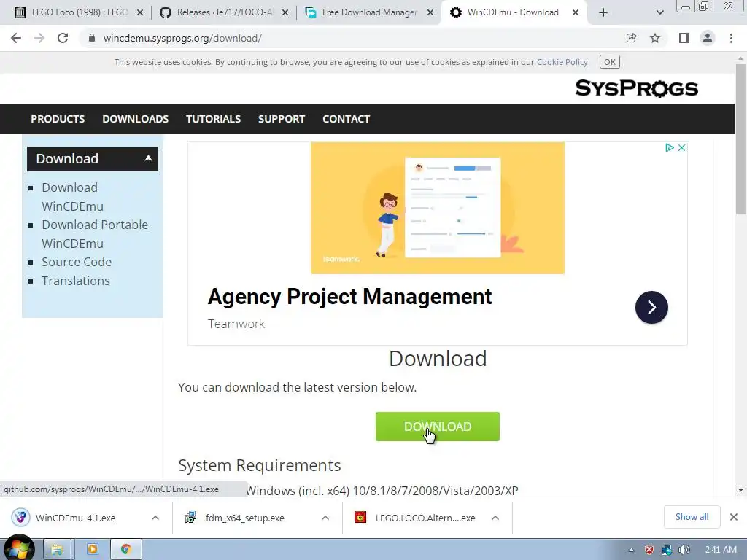This screenshot has height=560, width=747.
Task: Close the downloads bar
Action: [x=734, y=517]
